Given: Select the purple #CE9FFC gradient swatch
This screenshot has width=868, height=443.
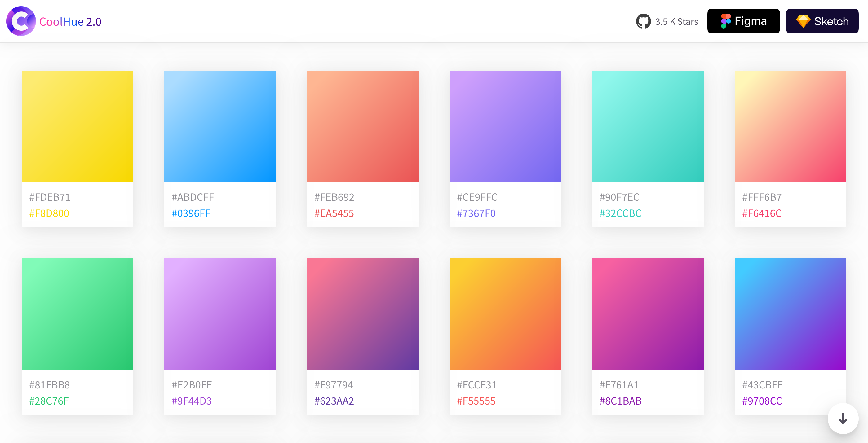Looking at the screenshot, I should [x=505, y=126].
